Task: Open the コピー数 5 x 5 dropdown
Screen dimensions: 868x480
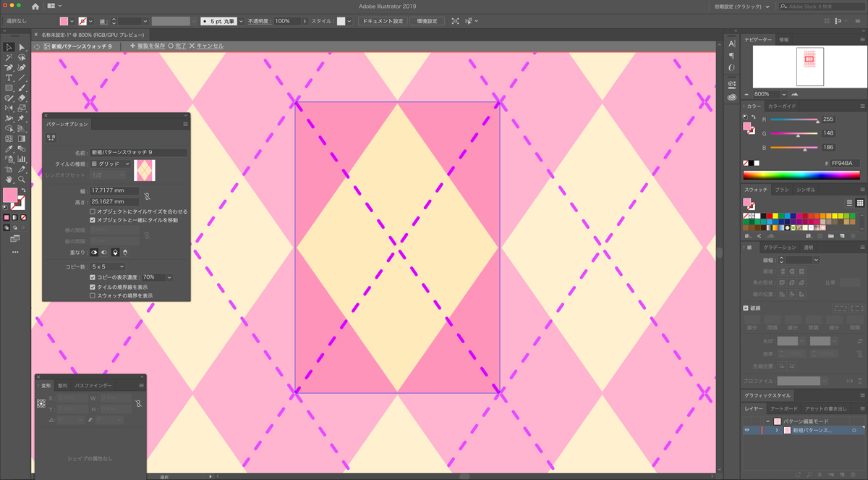Action: click(x=108, y=267)
